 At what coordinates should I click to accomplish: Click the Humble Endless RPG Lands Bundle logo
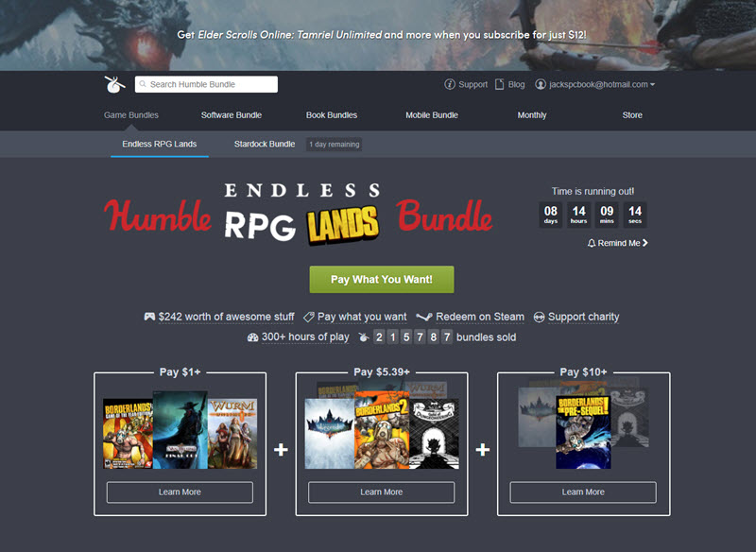pyautogui.click(x=298, y=214)
